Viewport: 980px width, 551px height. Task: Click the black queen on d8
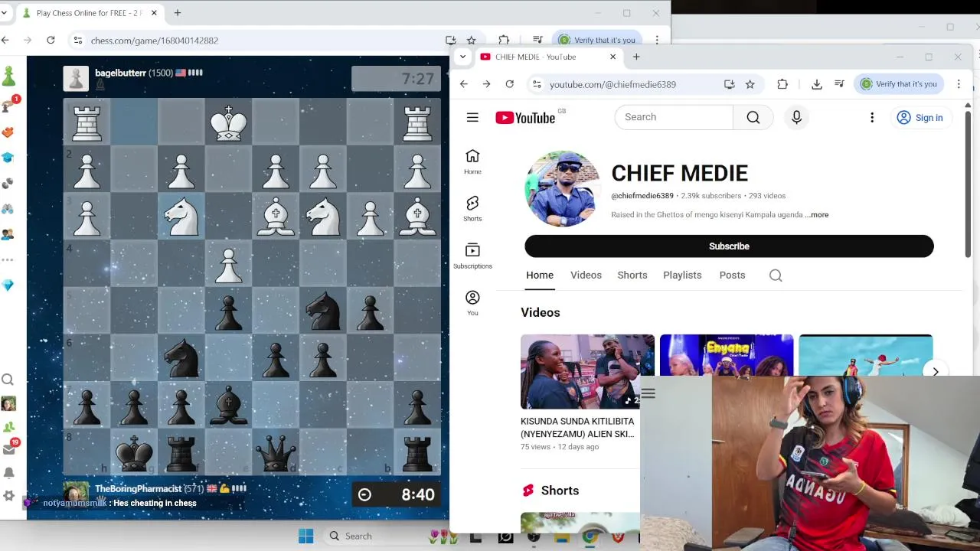276,453
